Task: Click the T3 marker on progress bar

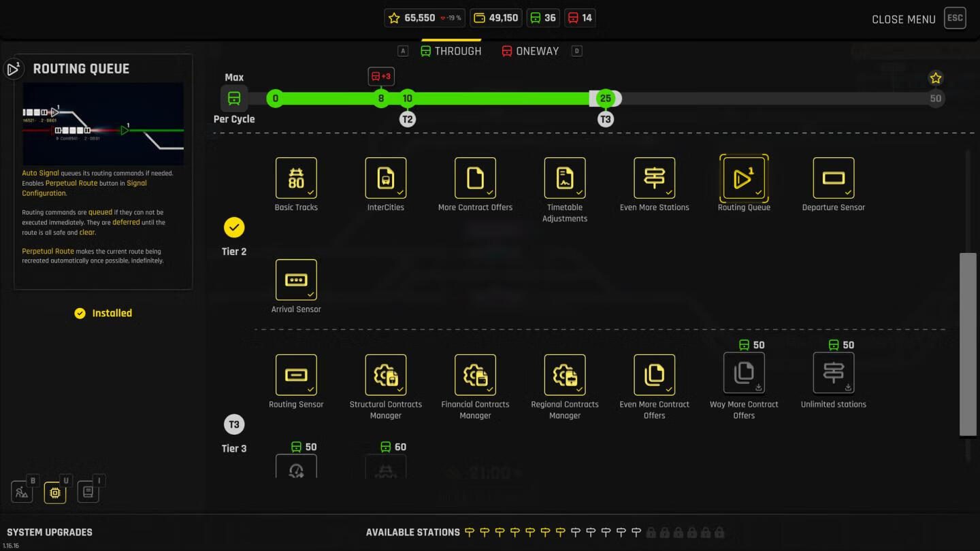Action: coord(605,119)
